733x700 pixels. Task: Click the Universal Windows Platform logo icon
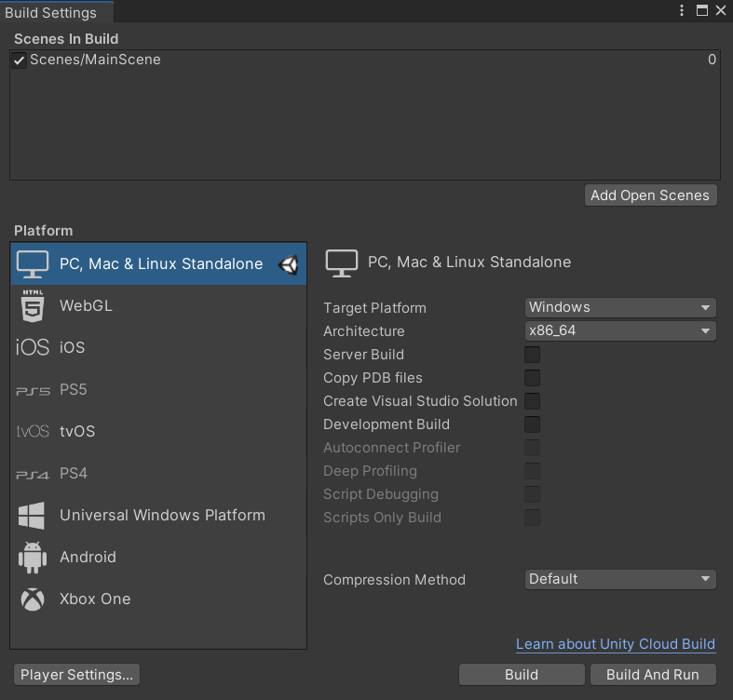tap(32, 516)
